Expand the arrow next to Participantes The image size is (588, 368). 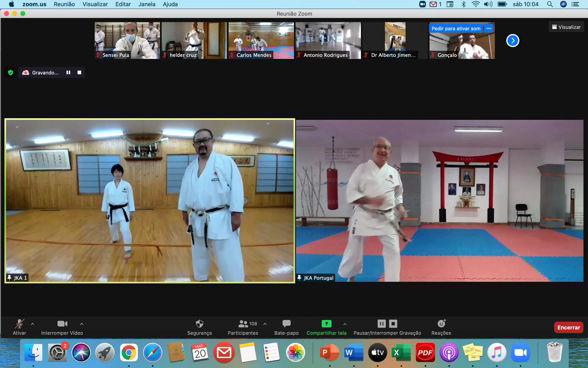tap(265, 324)
